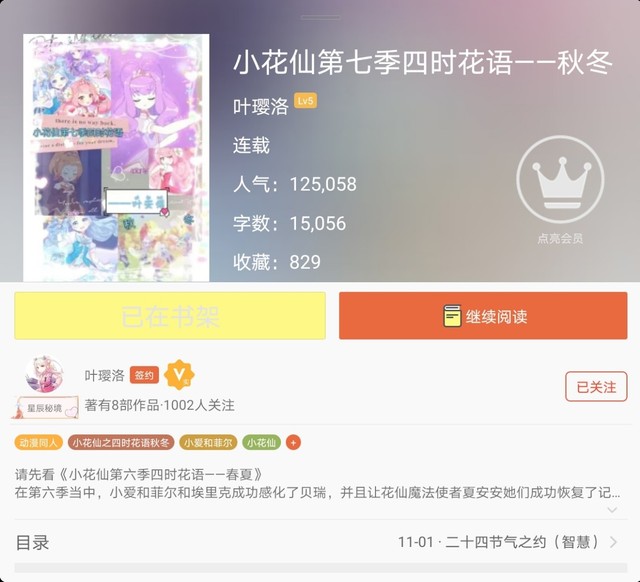
Task: Expand the synopsis with the down chevron
Action: click(x=612, y=510)
